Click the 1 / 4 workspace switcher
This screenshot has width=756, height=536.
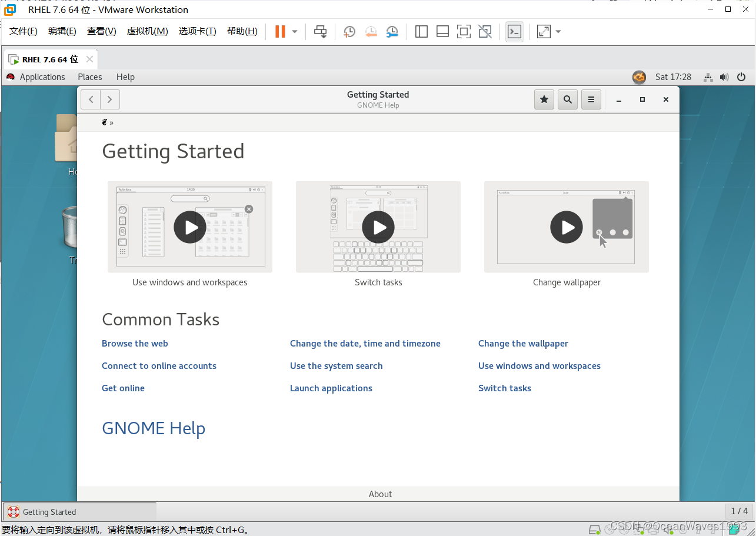click(x=738, y=511)
